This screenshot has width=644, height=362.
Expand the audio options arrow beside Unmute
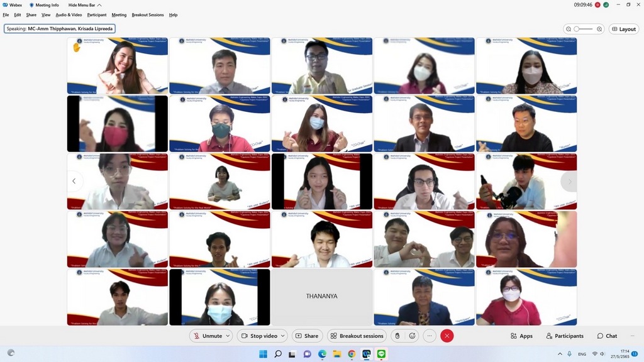[x=228, y=336]
